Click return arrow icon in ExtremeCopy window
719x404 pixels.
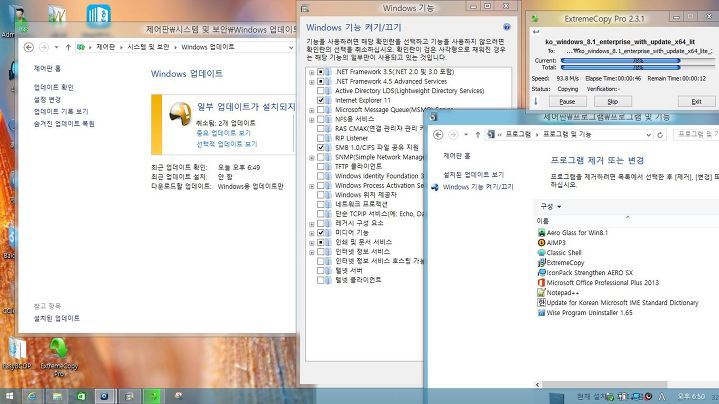click(536, 32)
